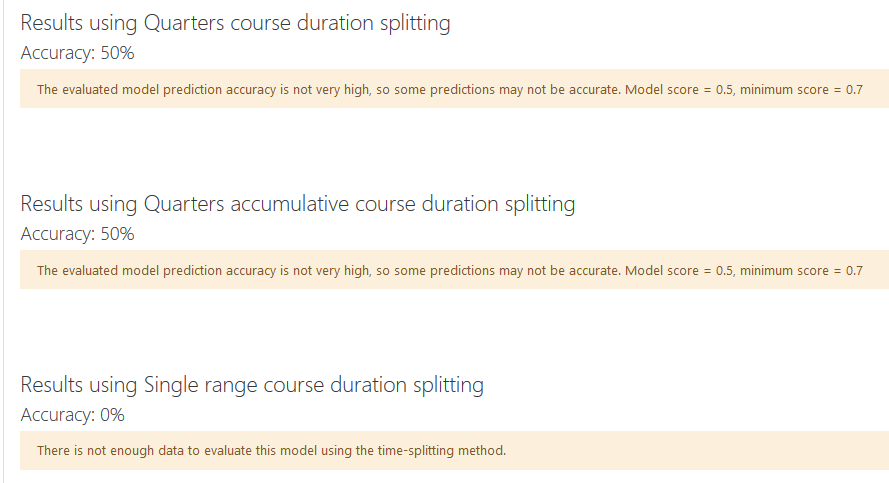The width and height of the screenshot is (889, 483).
Task: Click 'The evaluated model' in first Quarters warning
Action: 99,90
